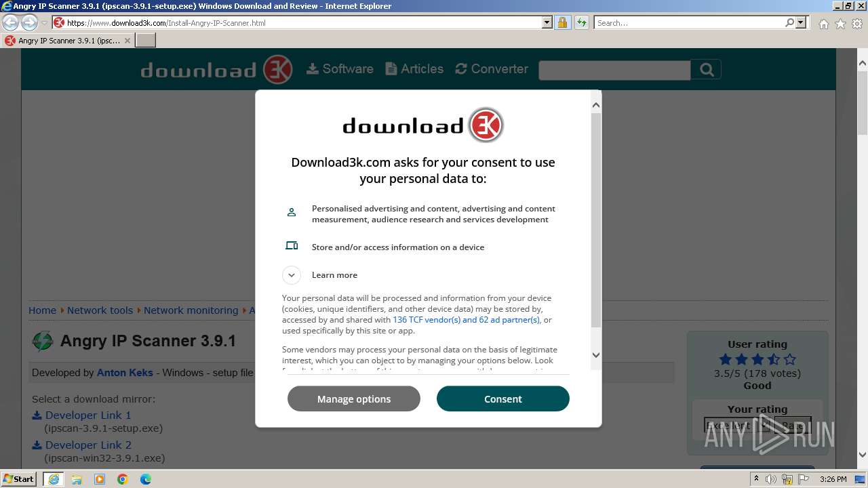The height and width of the screenshot is (488, 868).
Task: Click download icon beside Developer Link 1
Action: tap(37, 415)
